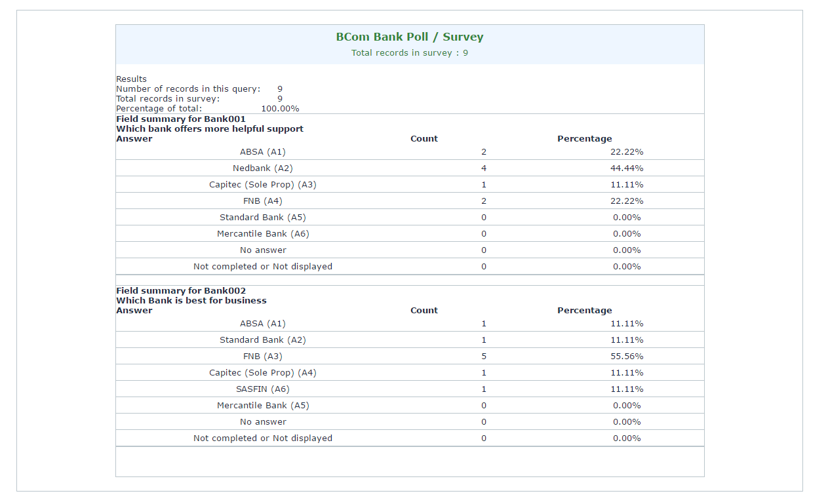Click the BCom Bank Poll / Survey title

point(409,37)
